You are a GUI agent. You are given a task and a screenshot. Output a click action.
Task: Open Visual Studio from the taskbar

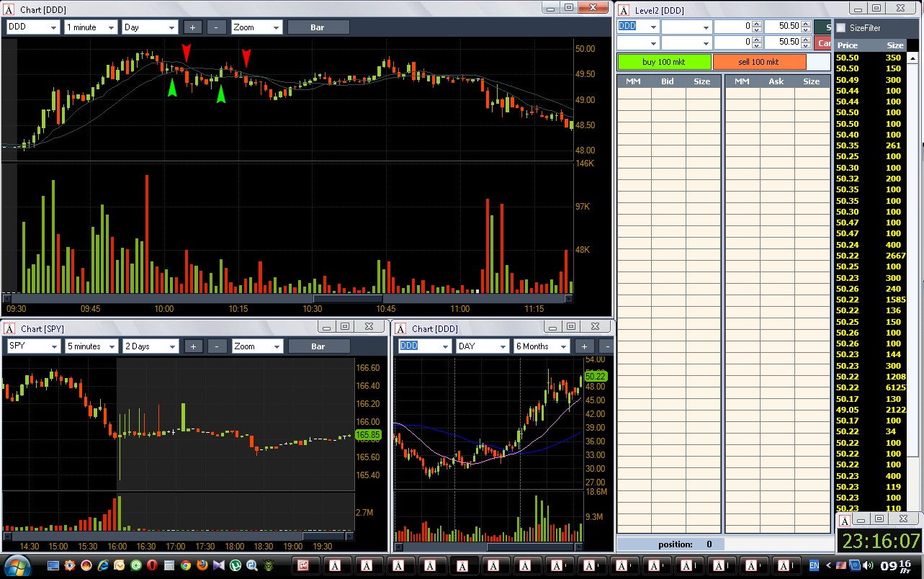pyautogui.click(x=218, y=565)
